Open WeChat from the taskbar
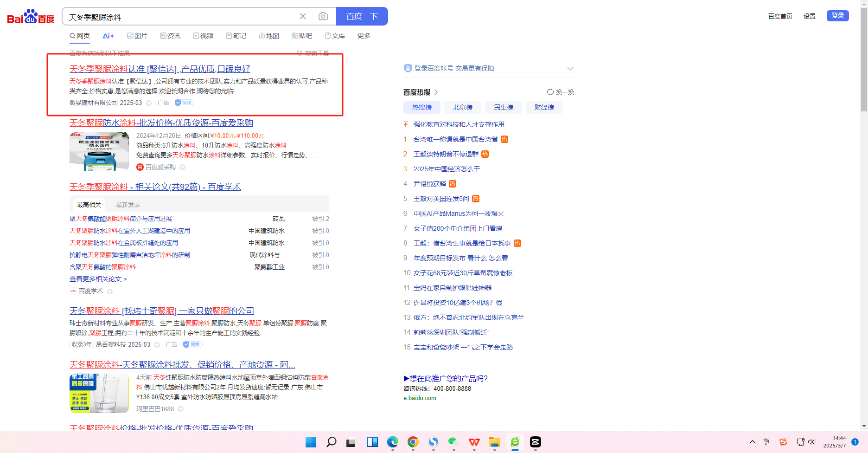Screen dimensions: 868x453 coord(453,442)
